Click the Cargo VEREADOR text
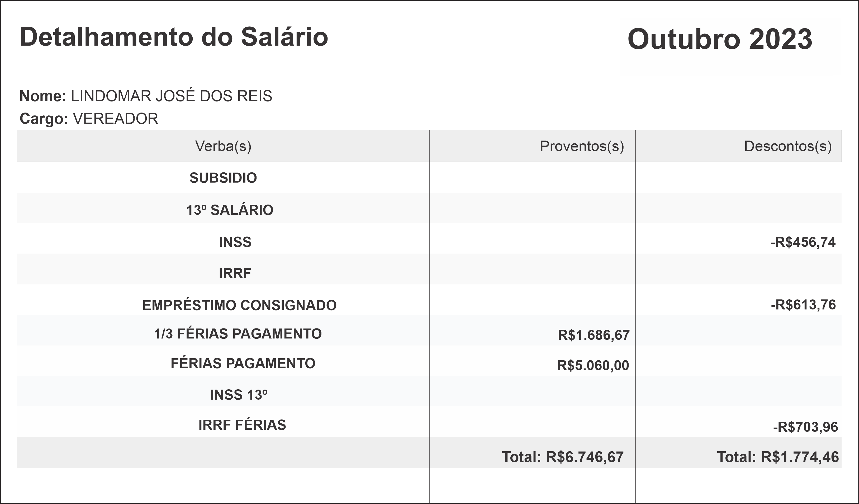Viewport: 859px width, 504px height. (x=115, y=119)
